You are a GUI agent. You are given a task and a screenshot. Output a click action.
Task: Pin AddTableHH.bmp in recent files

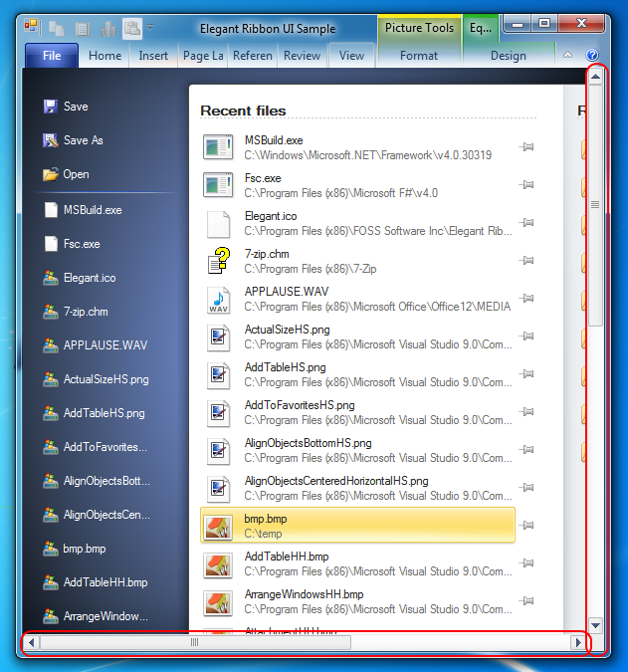point(526,562)
